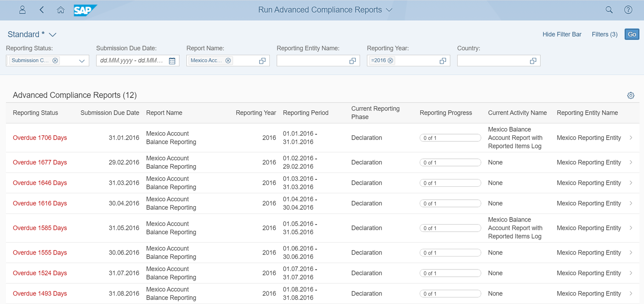This screenshot has height=304, width=644.
Task: Click progress bar in the 31.03.2016 row
Action: click(x=450, y=183)
